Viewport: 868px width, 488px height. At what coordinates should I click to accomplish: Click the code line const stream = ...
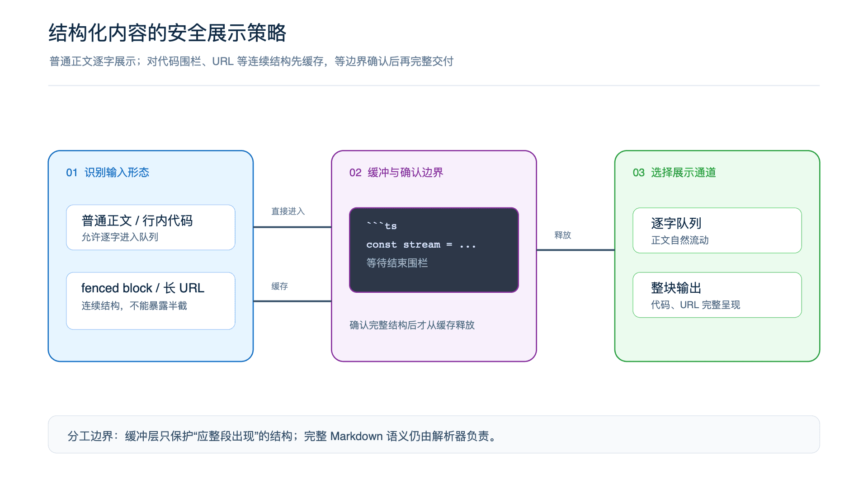421,244
